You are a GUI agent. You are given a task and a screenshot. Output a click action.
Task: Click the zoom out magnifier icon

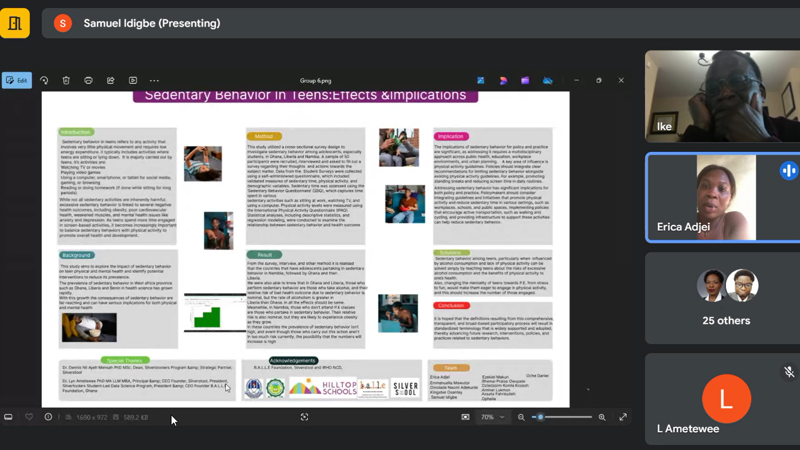(521, 417)
